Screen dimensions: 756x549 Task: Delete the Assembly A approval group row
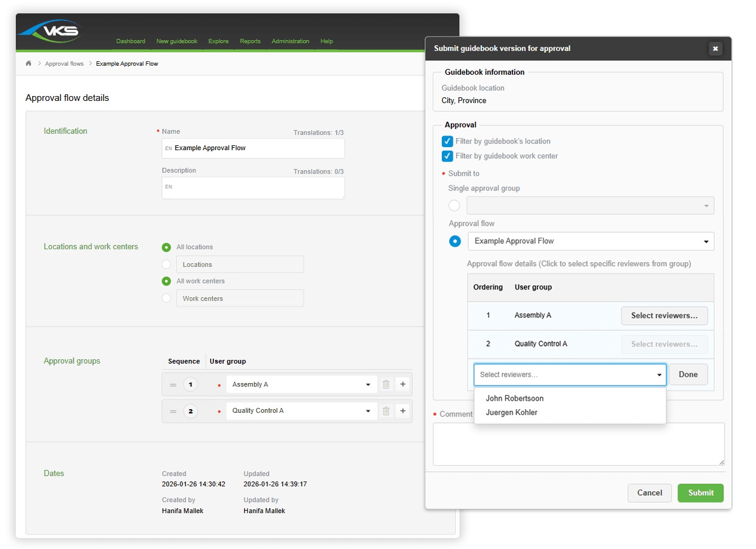pyautogui.click(x=385, y=384)
